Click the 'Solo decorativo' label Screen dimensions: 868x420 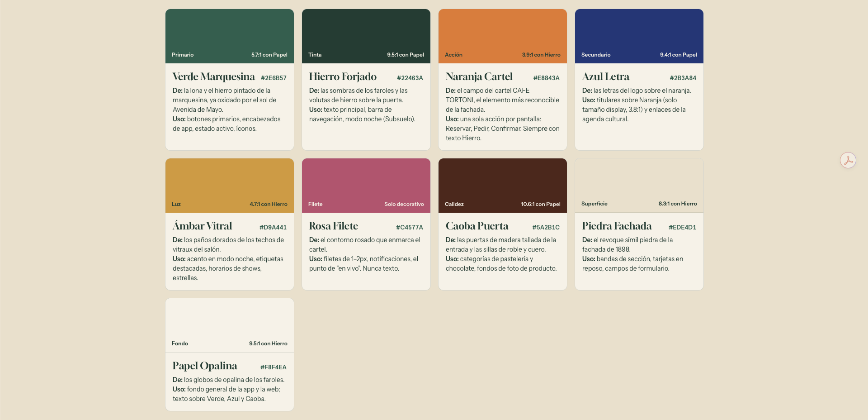tap(404, 204)
